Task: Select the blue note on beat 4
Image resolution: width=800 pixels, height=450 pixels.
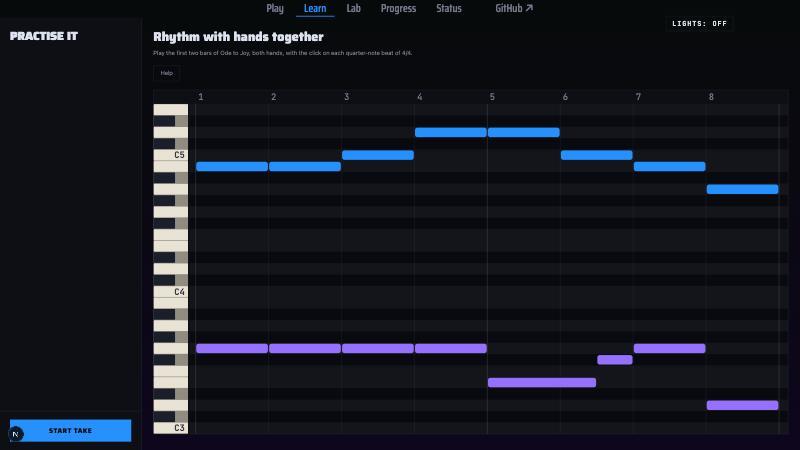Action: [x=451, y=132]
